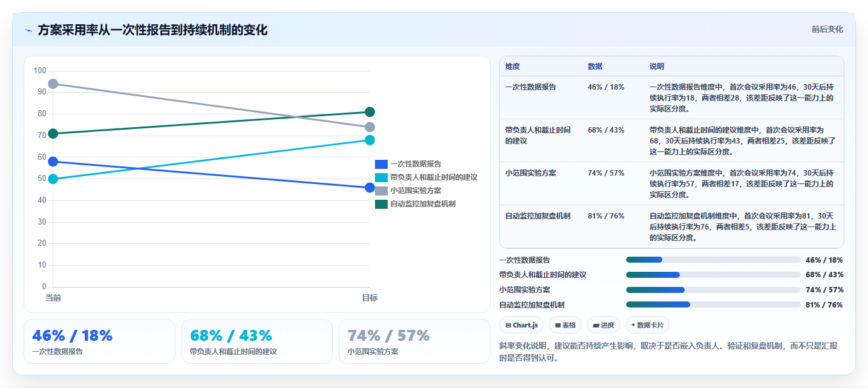
Task: Click the 68% / 43% stat card
Action: click(x=257, y=341)
